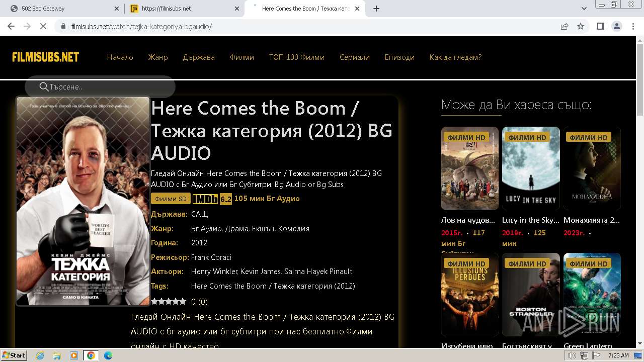This screenshot has width=644, height=362.
Task: View site information lock icon
Action: pos(63,26)
